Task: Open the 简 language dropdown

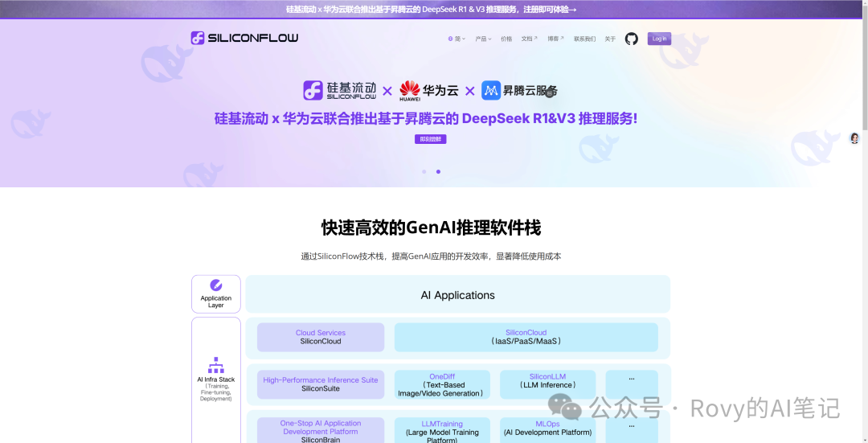Action: [457, 39]
